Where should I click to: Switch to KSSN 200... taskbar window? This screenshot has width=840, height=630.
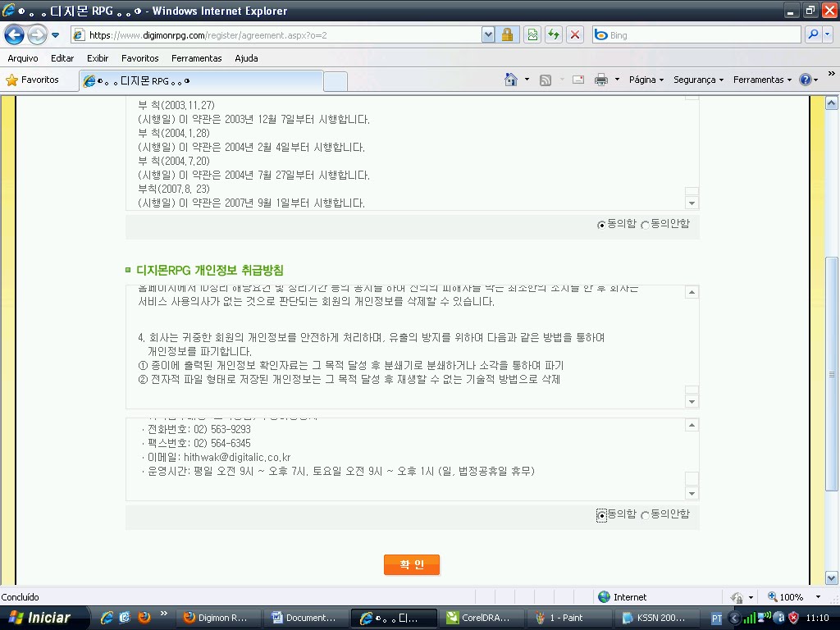click(658, 618)
